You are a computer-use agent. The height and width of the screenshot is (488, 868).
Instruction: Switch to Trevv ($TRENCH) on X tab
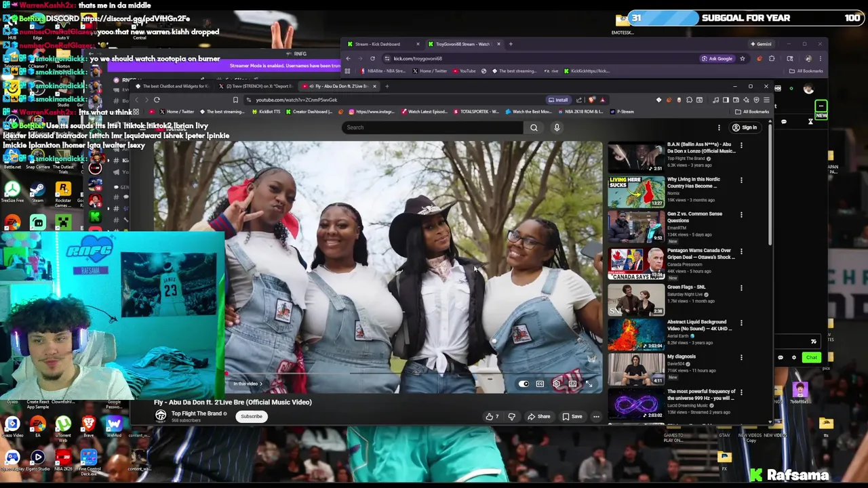pos(258,86)
